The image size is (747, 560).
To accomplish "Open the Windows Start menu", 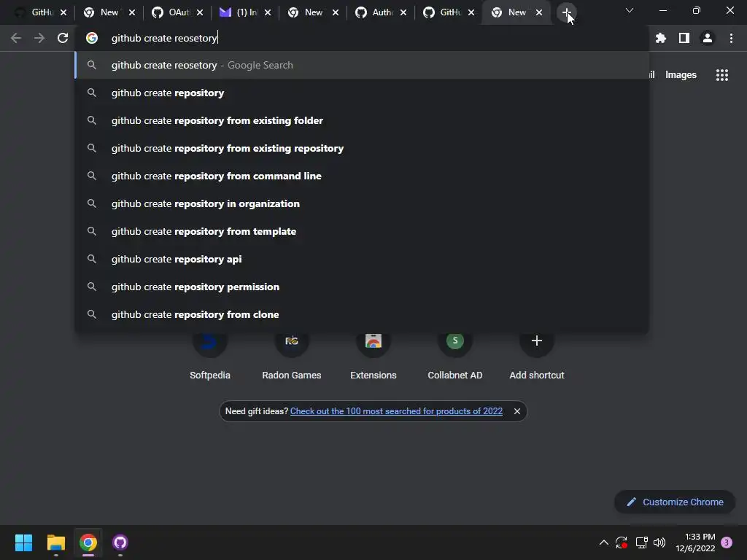I will click(23, 542).
